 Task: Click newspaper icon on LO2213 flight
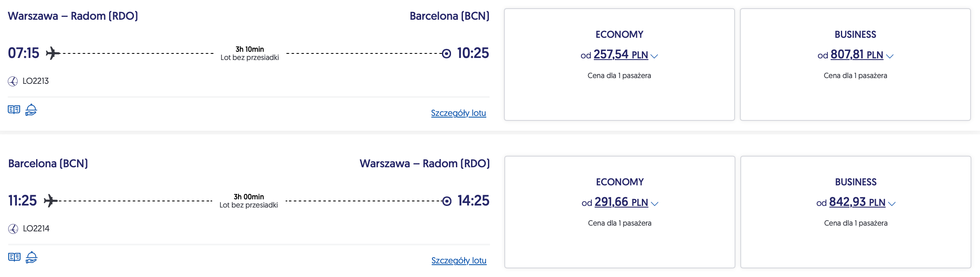(14, 110)
